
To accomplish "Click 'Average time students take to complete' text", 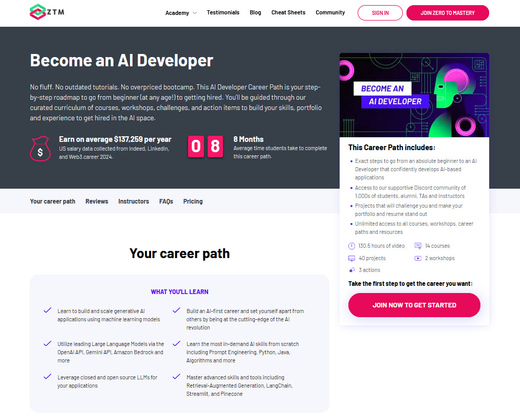I will [280, 152].
